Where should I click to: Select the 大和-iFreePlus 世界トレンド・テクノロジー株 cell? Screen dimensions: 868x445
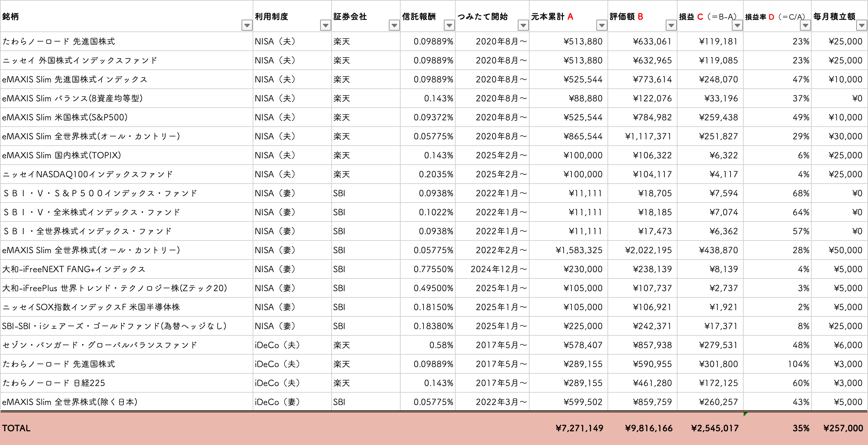point(126,288)
